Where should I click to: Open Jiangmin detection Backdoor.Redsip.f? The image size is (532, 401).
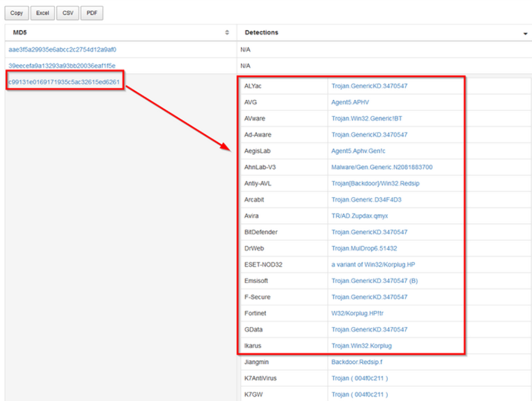click(x=357, y=362)
